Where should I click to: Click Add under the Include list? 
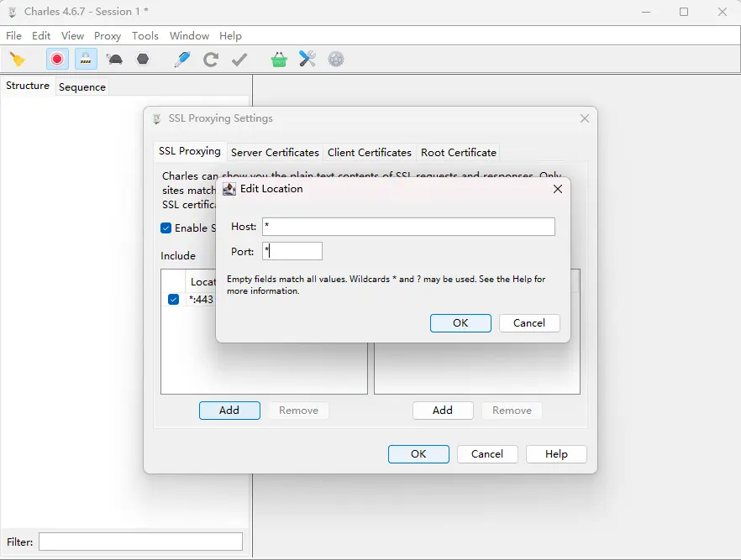click(x=229, y=411)
